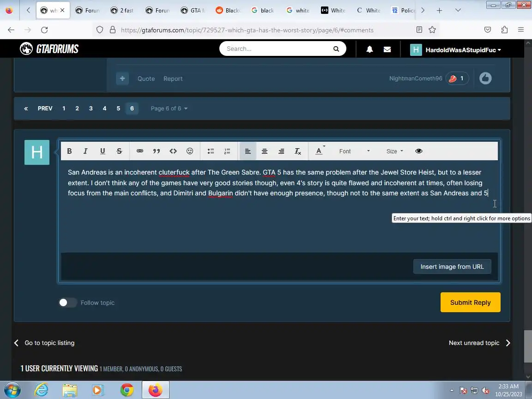Toggle the Follow topic switch

[x=68, y=302]
